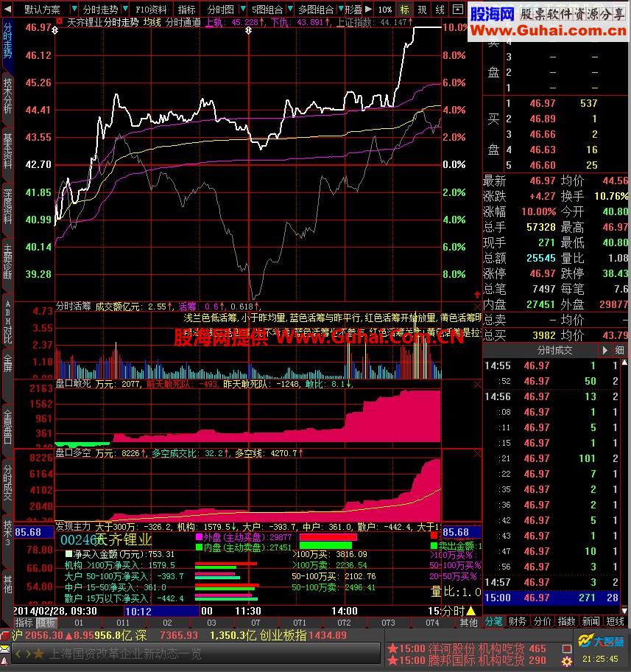Select the 主题诊断 left sidebar tab
This screenshot has width=631, height=672.
[7, 262]
